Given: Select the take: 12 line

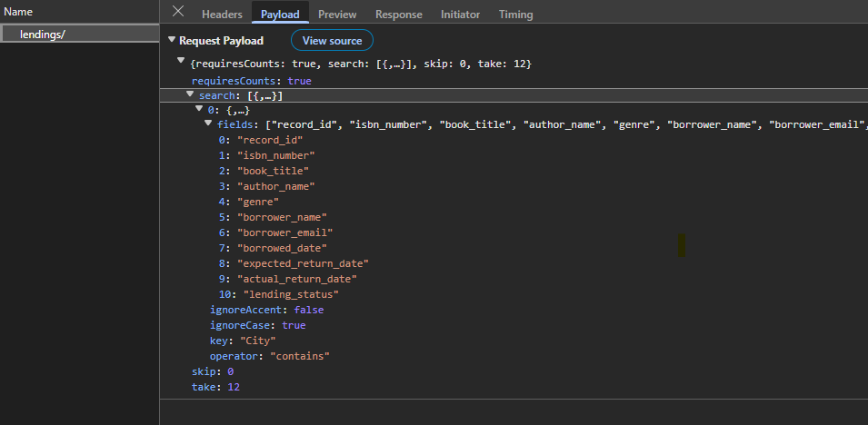Looking at the screenshot, I should click(216, 387).
